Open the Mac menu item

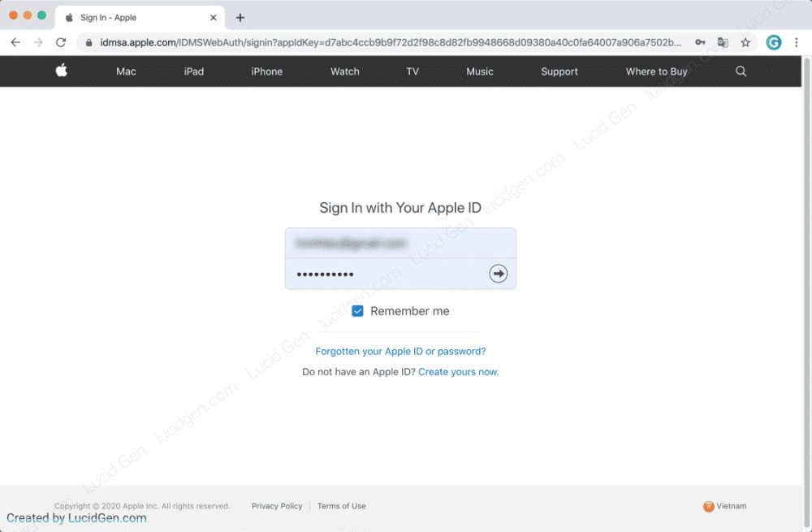click(126, 71)
